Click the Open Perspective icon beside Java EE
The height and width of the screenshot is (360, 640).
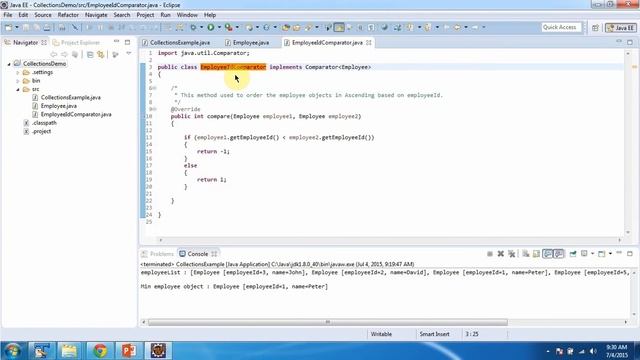(595, 27)
